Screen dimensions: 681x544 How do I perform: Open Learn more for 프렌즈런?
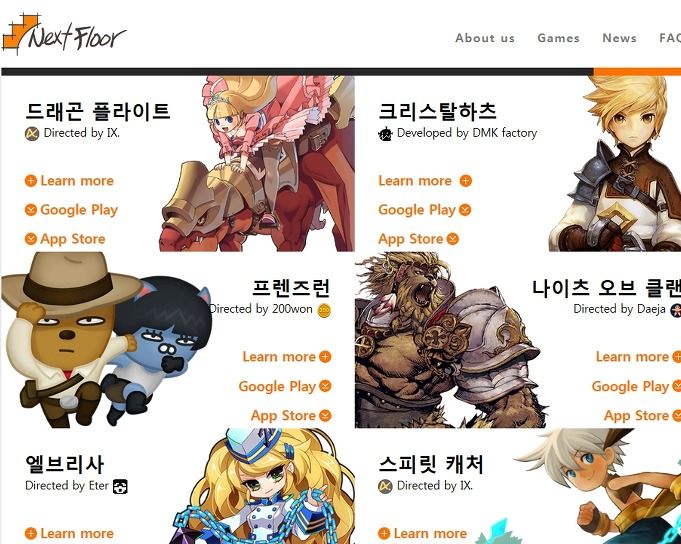(279, 357)
